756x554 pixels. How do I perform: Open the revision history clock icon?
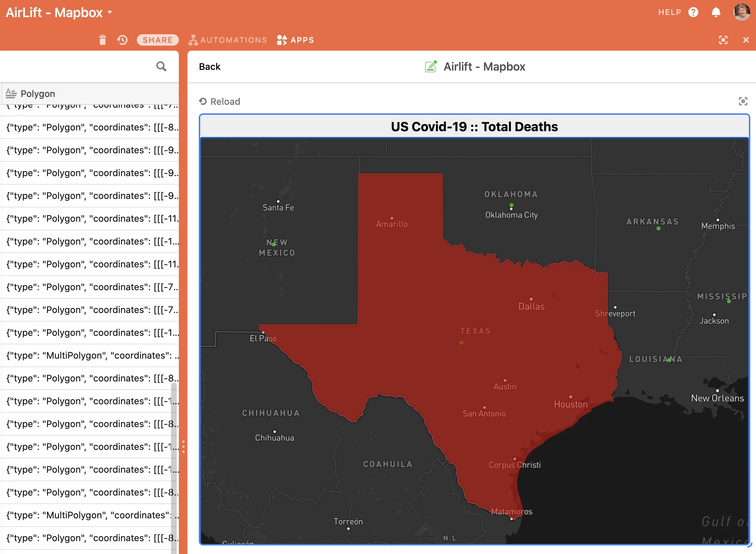click(x=122, y=40)
